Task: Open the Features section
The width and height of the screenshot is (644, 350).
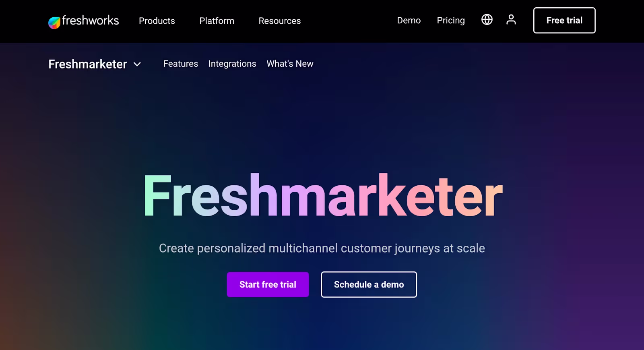Action: click(180, 64)
